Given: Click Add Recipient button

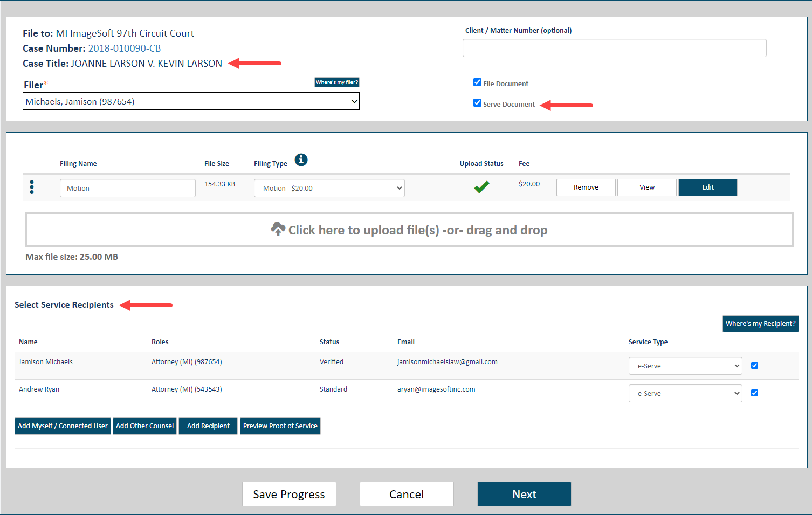Looking at the screenshot, I should pos(208,426).
